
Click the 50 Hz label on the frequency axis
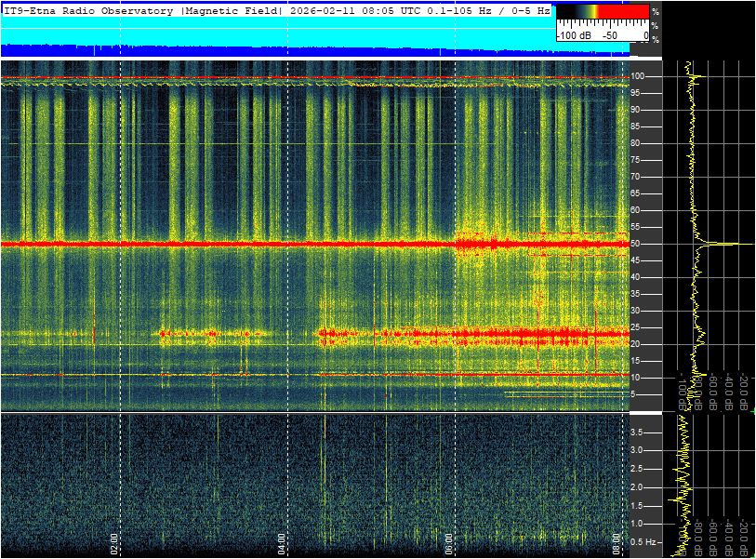pyautogui.click(x=638, y=244)
